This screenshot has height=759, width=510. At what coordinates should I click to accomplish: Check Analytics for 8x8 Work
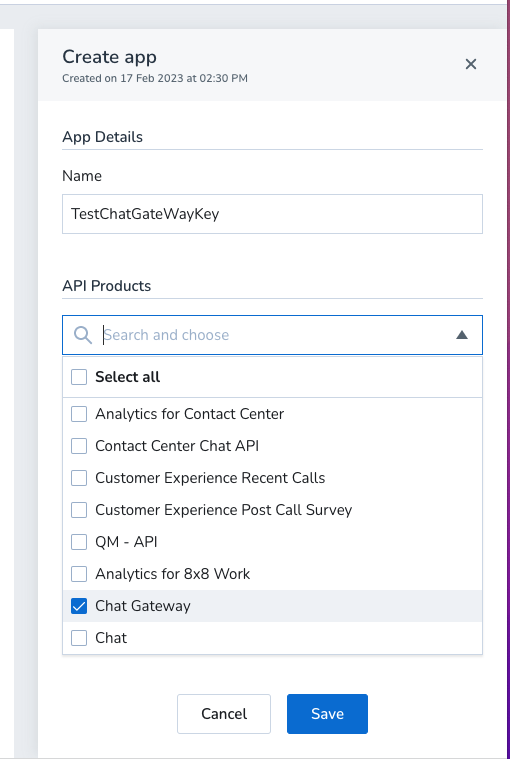coord(79,574)
